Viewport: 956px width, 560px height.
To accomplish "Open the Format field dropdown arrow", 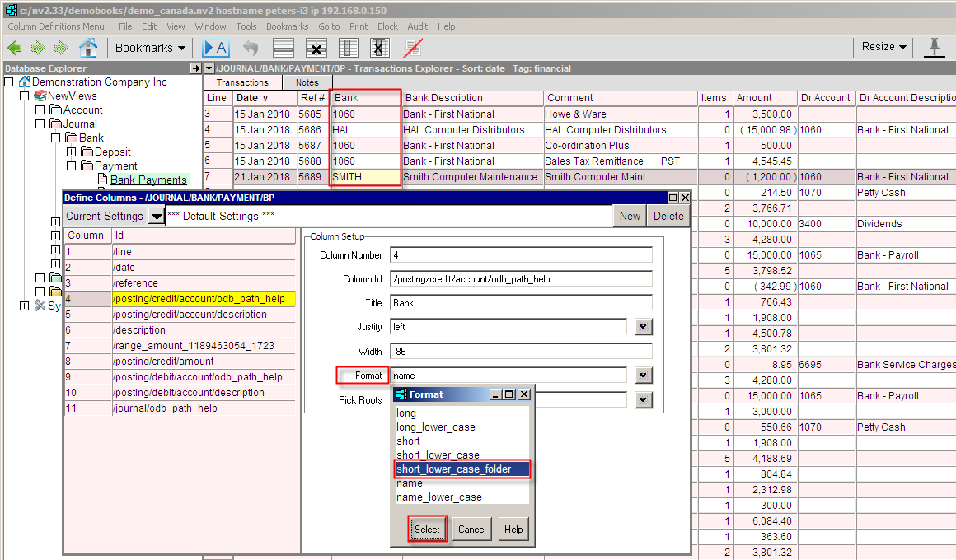I will [644, 376].
